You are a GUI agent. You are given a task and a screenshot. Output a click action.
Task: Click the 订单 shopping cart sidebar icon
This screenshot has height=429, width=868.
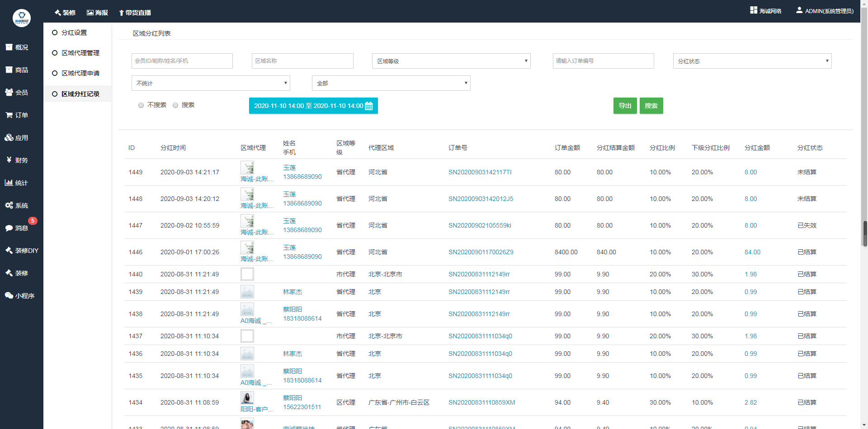(x=9, y=115)
